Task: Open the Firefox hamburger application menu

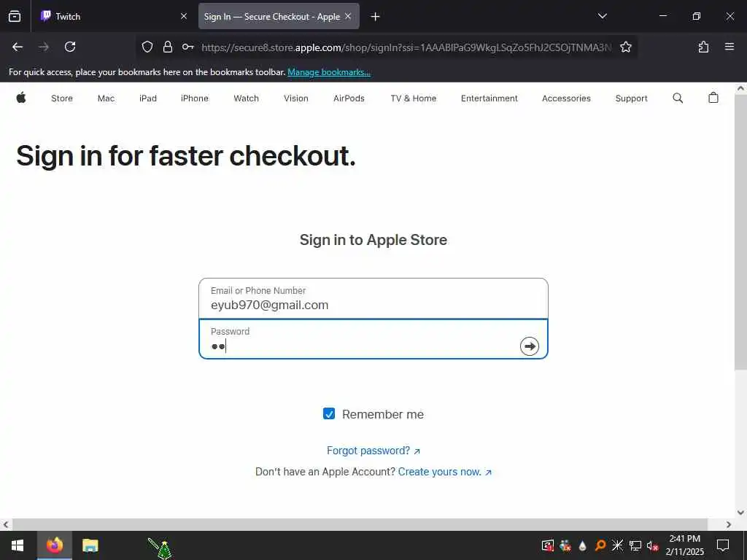Action: tap(729, 47)
